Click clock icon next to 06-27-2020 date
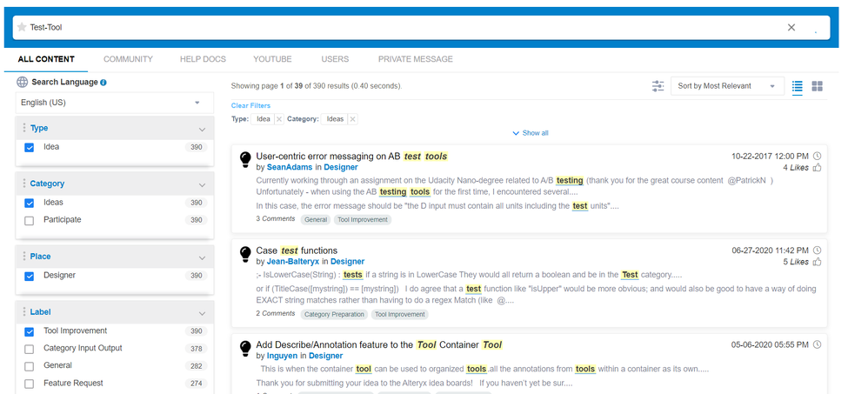The height and width of the screenshot is (394, 868). coord(817,250)
